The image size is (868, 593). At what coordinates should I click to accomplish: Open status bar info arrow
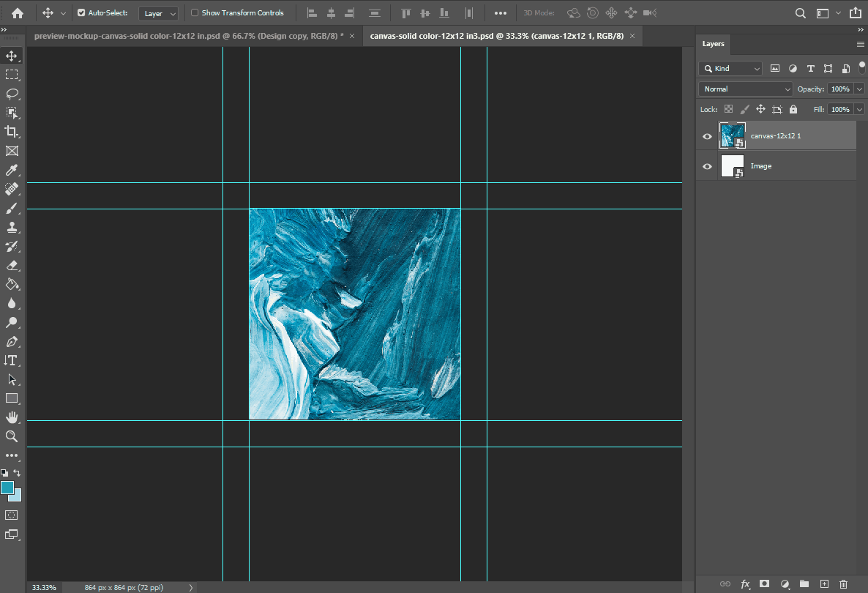(191, 587)
